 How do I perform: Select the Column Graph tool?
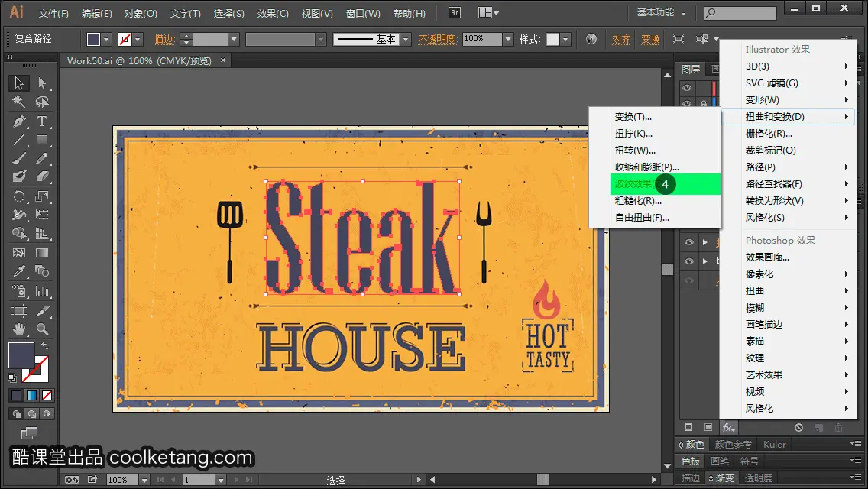[x=42, y=291]
